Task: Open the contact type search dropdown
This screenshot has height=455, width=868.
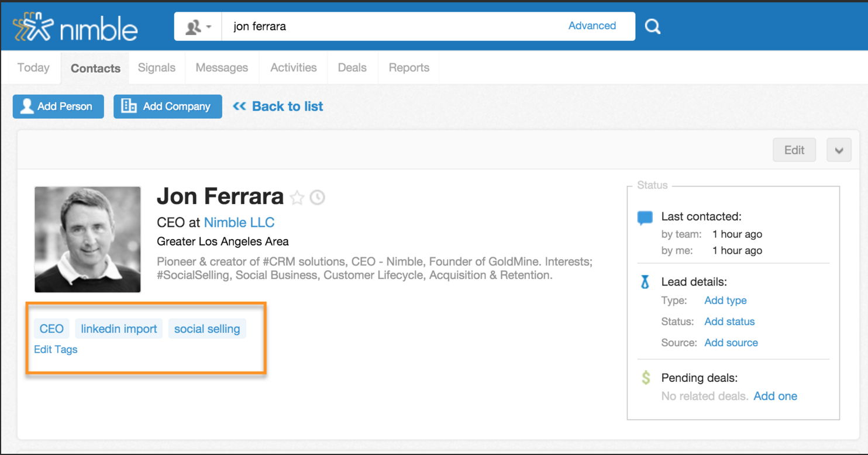Action: coord(198,26)
